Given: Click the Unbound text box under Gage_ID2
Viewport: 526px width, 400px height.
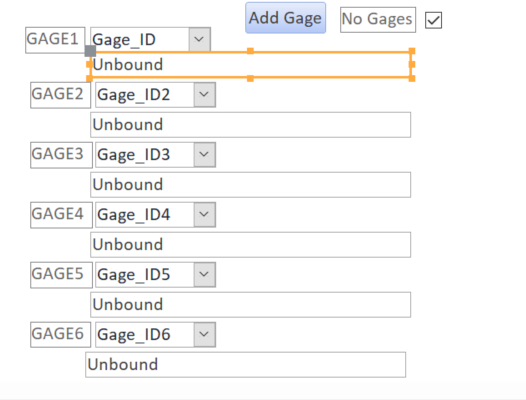Looking at the screenshot, I should [x=251, y=125].
